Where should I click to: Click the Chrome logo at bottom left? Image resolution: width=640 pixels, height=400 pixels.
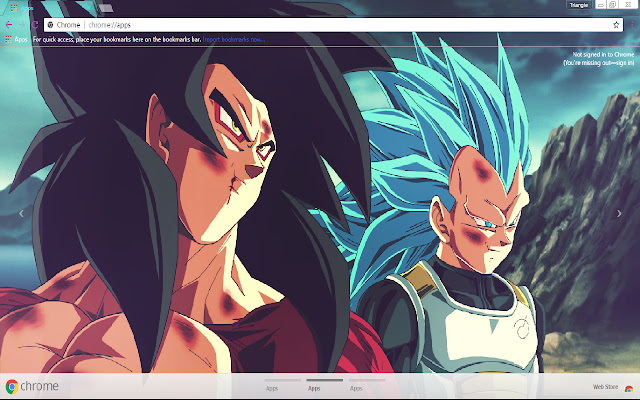(32, 386)
